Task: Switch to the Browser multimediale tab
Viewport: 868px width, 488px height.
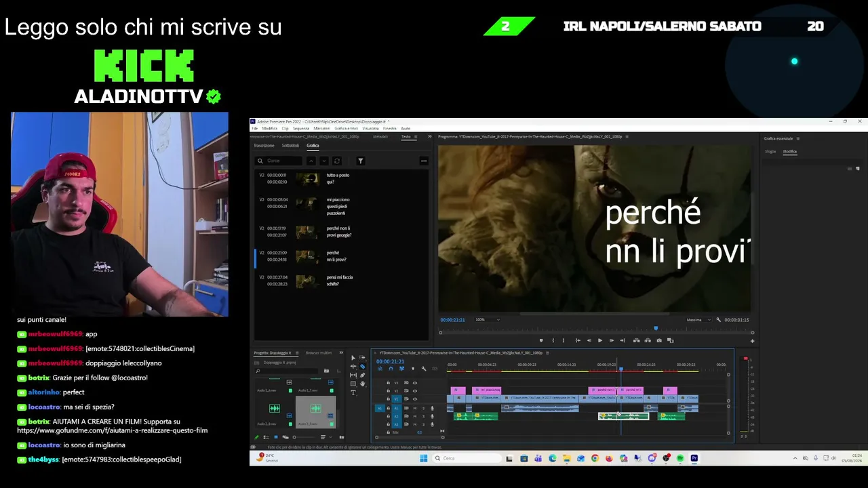Action: pos(319,352)
